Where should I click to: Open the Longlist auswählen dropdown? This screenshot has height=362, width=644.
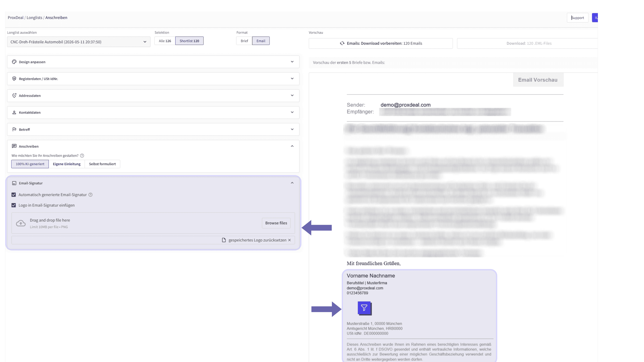[78, 42]
